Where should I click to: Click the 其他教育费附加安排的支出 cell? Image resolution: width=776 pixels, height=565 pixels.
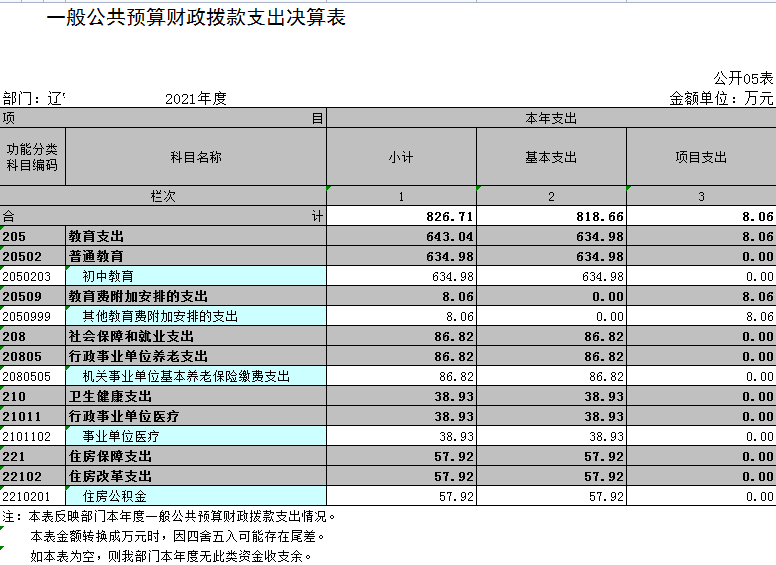[196, 316]
